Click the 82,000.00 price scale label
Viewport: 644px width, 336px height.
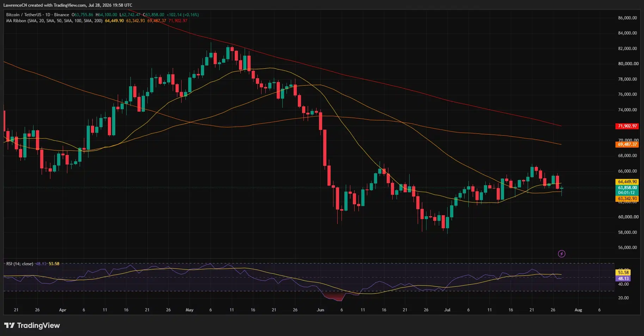coord(627,49)
